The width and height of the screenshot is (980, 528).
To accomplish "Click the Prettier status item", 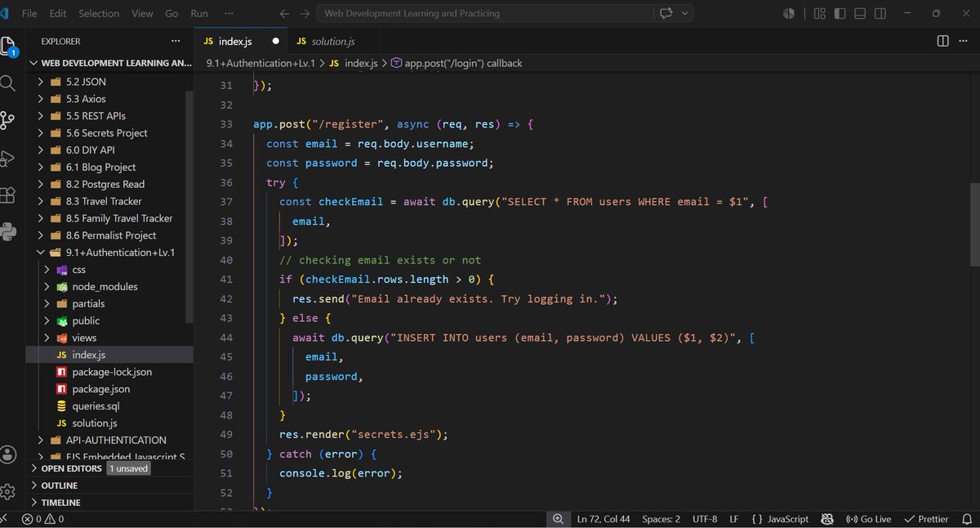I will pyautogui.click(x=925, y=519).
